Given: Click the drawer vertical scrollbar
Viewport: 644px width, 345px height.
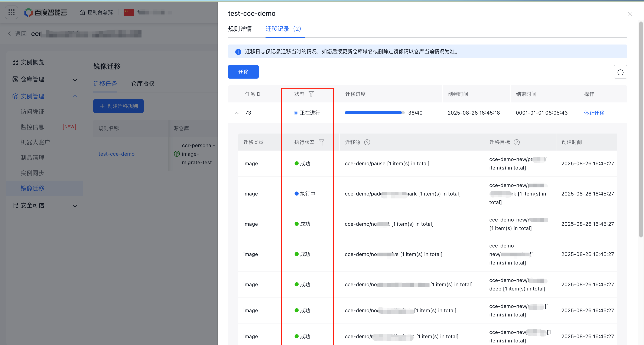Looking at the screenshot, I should click(x=641, y=129).
